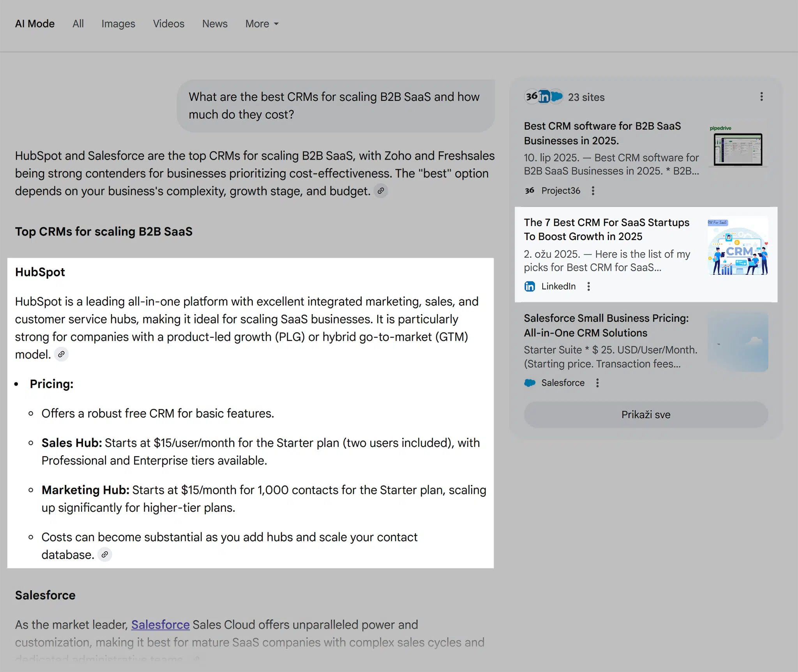The image size is (798, 672).
Task: Click the 'Marketing Hub:' bold label
Action: click(85, 490)
